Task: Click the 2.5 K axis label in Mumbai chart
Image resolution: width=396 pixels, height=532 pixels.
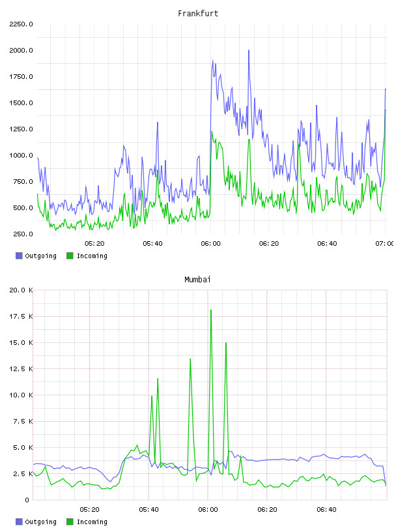Action: (x=23, y=474)
